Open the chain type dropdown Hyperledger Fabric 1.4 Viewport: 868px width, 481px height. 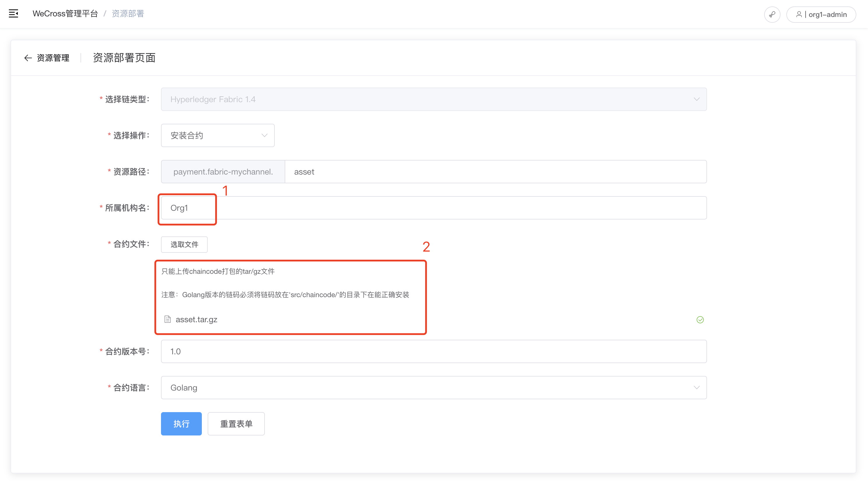pos(434,99)
